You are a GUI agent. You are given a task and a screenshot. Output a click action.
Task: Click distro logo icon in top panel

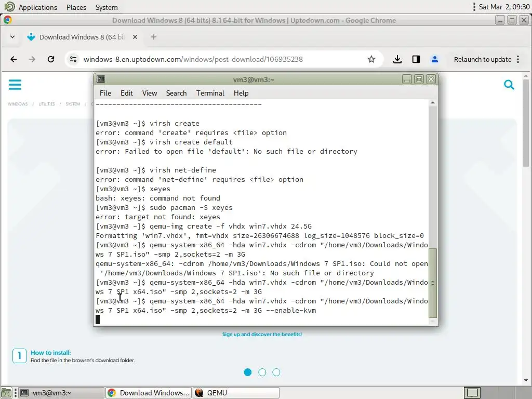coord(9,7)
